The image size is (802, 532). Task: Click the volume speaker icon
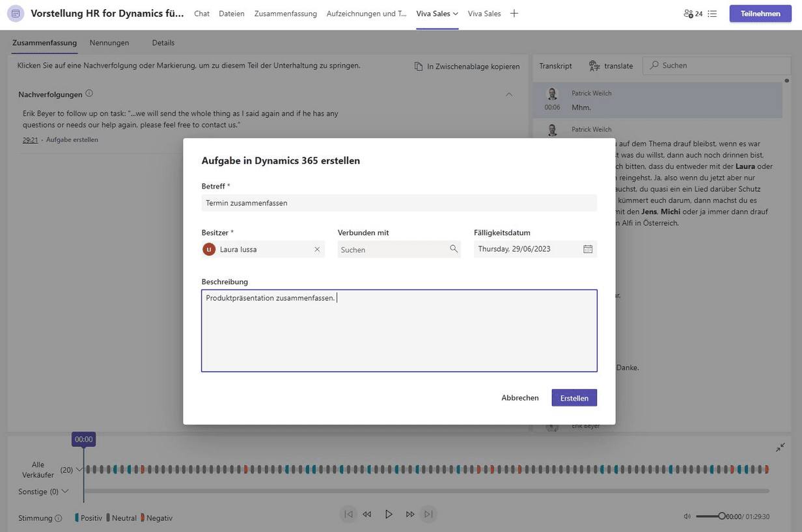click(x=687, y=516)
